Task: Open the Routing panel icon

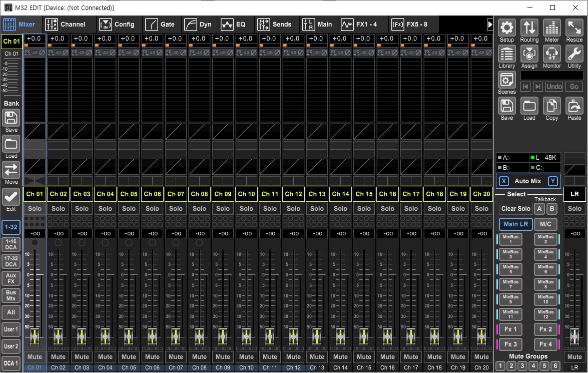Action: point(529,28)
